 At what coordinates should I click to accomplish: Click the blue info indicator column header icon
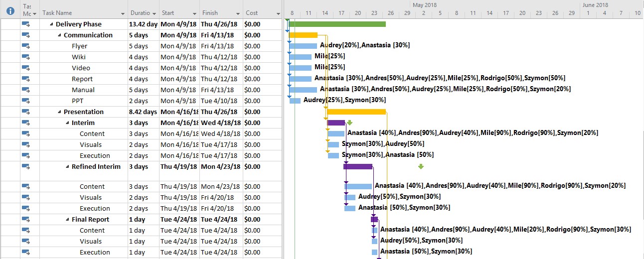click(10, 9)
